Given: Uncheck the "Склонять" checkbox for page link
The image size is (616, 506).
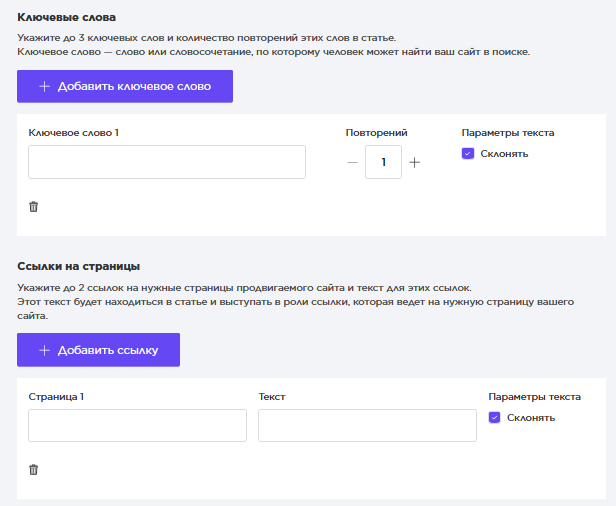Looking at the screenshot, I should tap(494, 418).
